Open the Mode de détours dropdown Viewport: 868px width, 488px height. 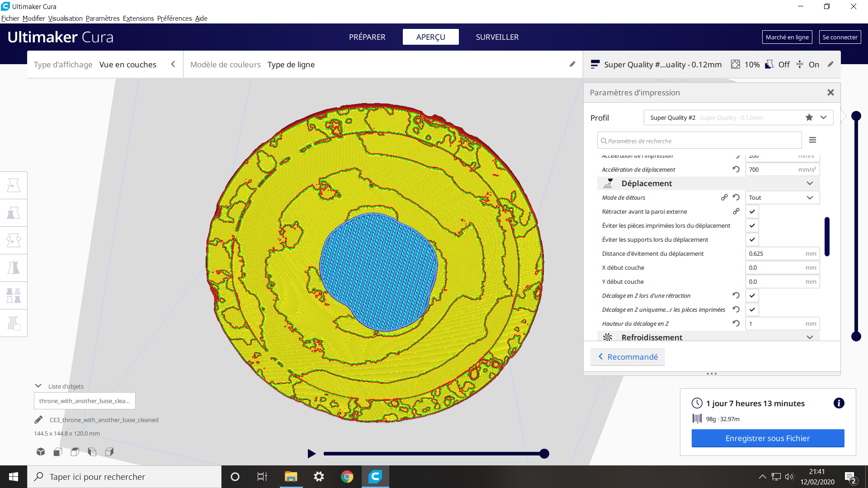point(782,197)
